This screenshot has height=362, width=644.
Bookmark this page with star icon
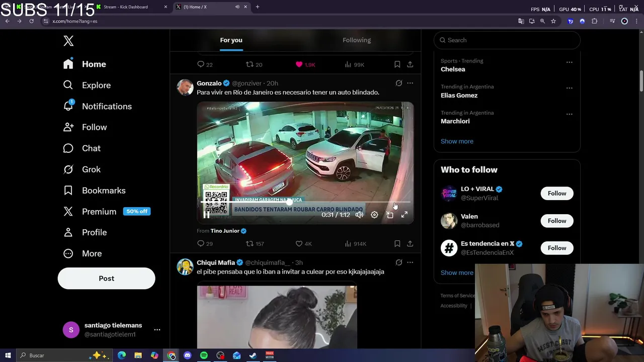point(553,21)
